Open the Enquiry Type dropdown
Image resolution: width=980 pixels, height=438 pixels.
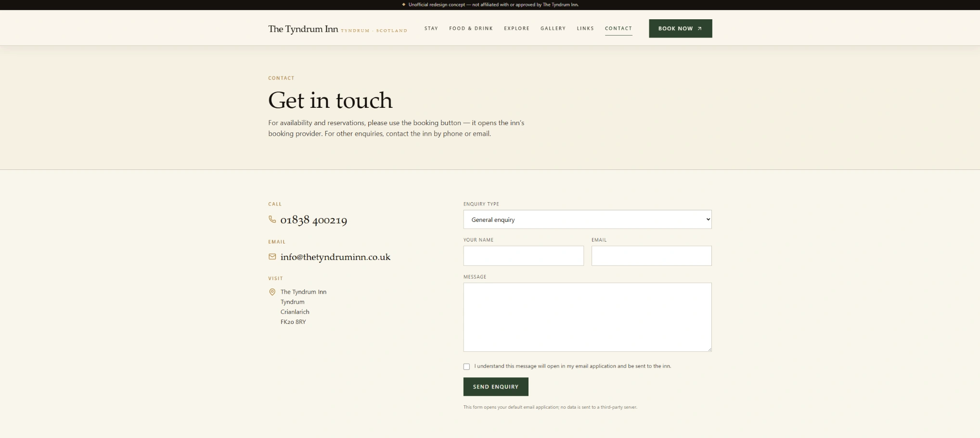(587, 219)
